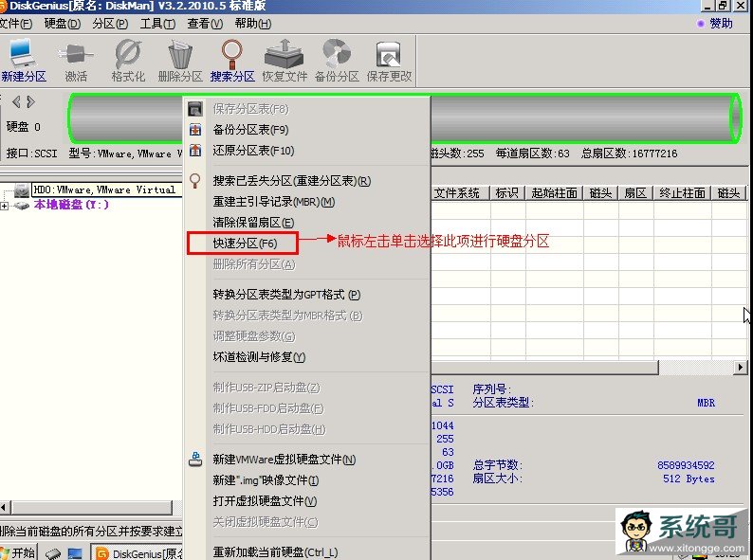Open the 分区(P) menu
753x560 pixels.
(x=110, y=24)
